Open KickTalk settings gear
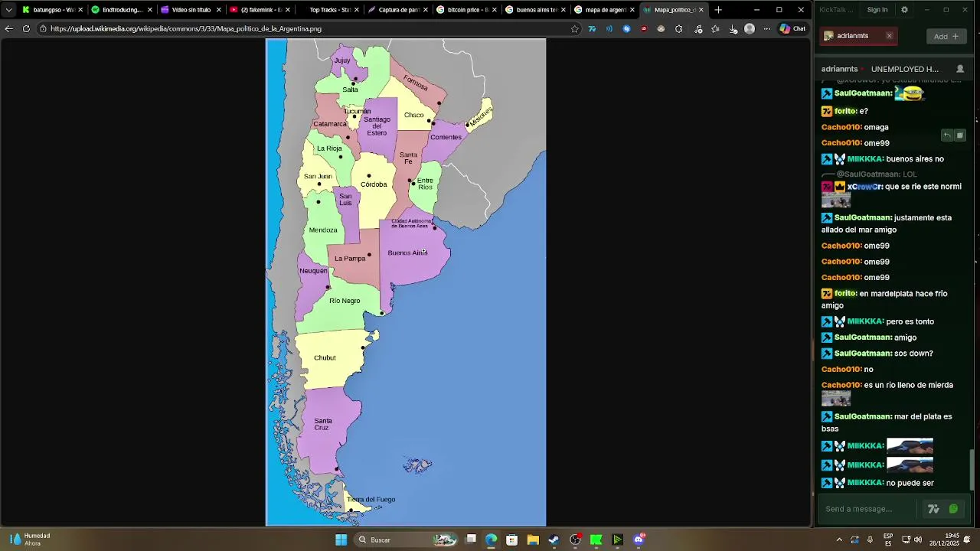This screenshot has height=551, width=980. click(904, 10)
